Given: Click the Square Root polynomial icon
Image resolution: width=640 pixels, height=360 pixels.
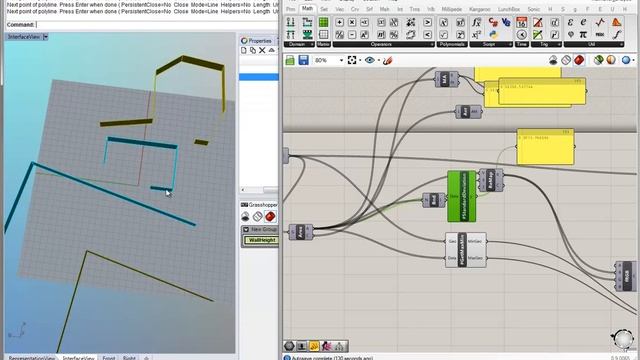Looking at the screenshot, I should click(x=444, y=35).
